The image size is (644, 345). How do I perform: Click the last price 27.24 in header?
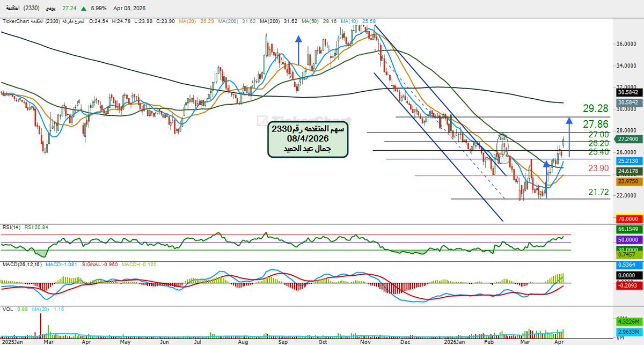(69, 9)
